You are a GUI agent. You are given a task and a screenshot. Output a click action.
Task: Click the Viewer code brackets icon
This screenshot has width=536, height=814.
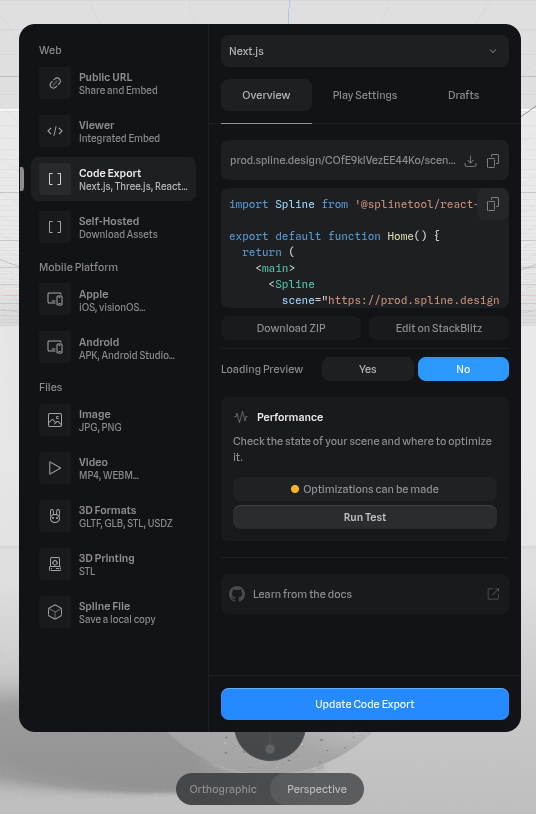pyautogui.click(x=55, y=131)
